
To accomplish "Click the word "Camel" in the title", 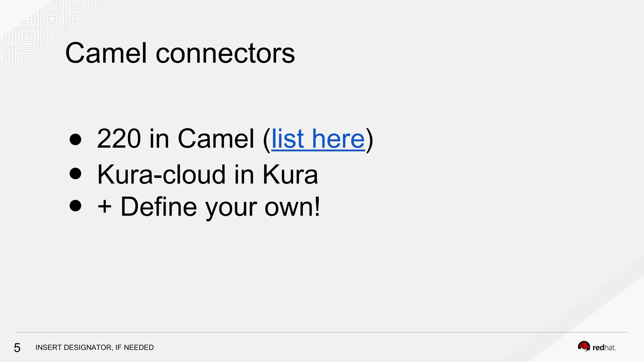I will 106,53.
